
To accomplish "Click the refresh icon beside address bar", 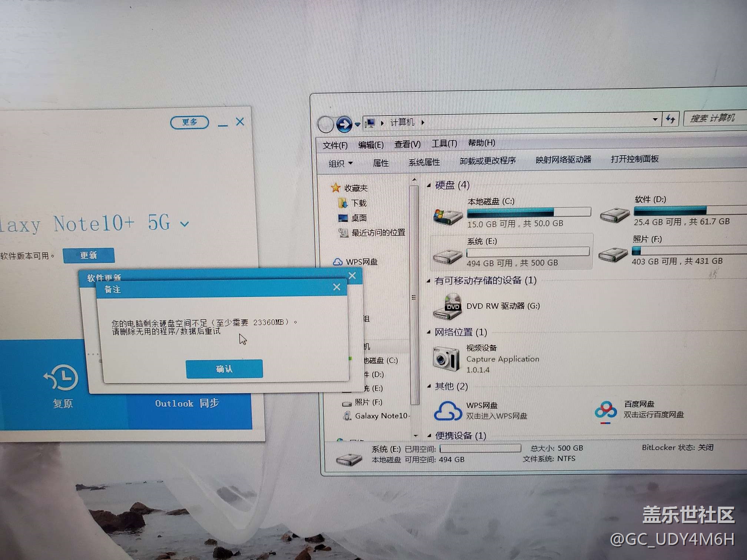I will (x=670, y=119).
